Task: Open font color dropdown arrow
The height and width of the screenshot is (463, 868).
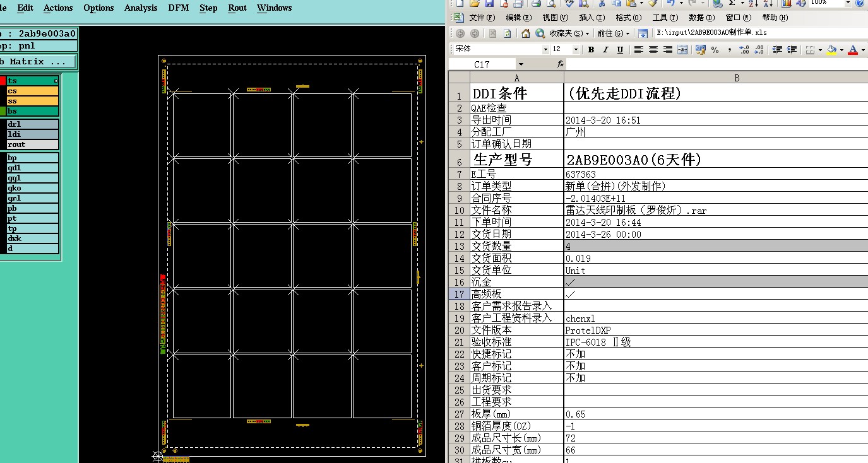Action: (863, 50)
